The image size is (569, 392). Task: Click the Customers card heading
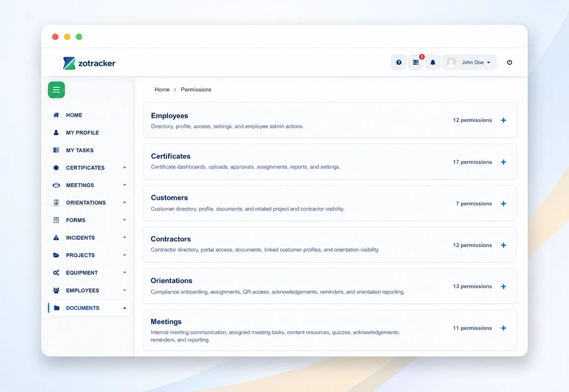point(169,198)
